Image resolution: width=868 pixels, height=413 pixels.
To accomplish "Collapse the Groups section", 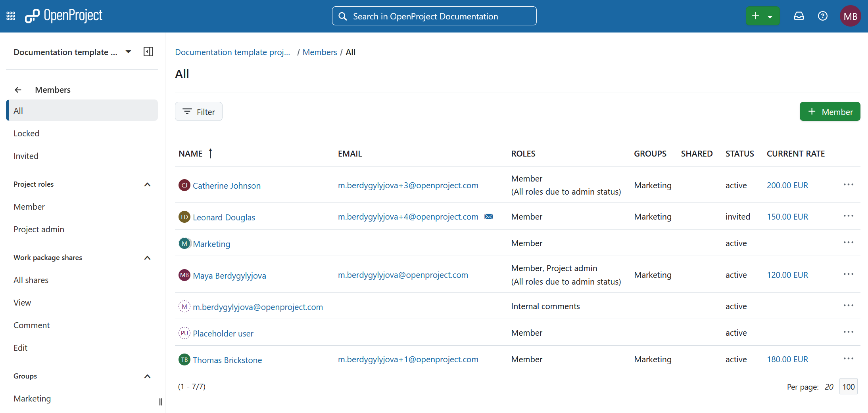I will point(147,377).
